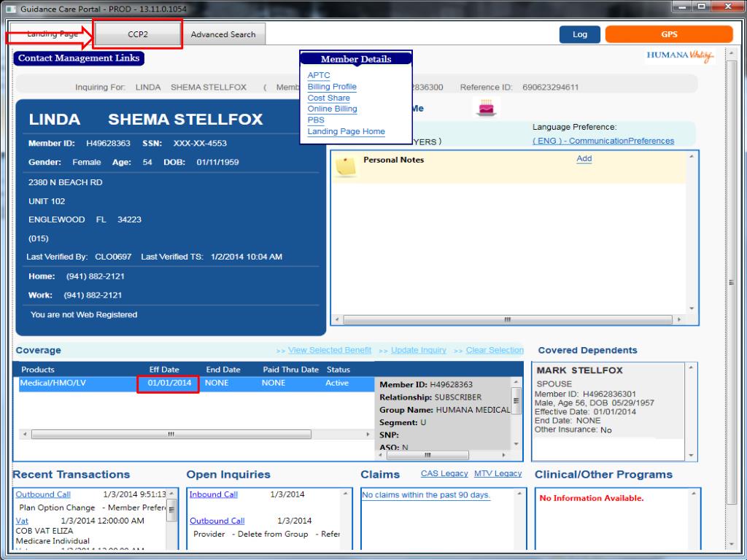Click the Covered Dependents scroll-down arrow
The image size is (747, 560).
pyautogui.click(x=692, y=456)
